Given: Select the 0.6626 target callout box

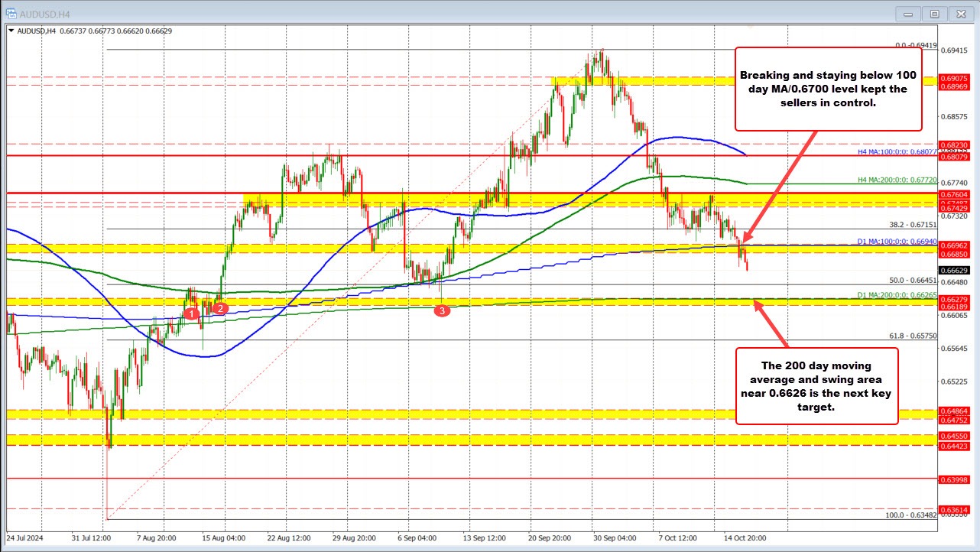Looking at the screenshot, I should (x=816, y=387).
